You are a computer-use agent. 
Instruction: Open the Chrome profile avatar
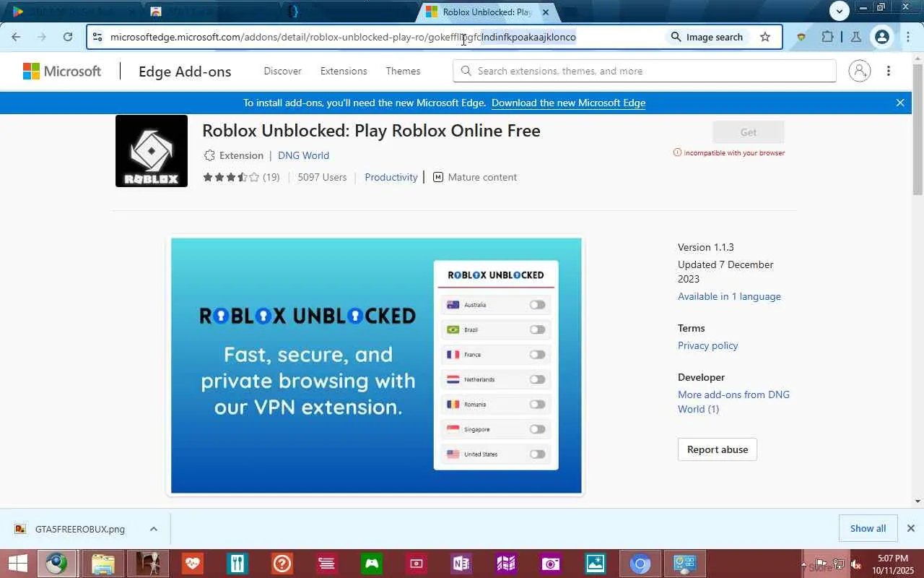coord(881,37)
